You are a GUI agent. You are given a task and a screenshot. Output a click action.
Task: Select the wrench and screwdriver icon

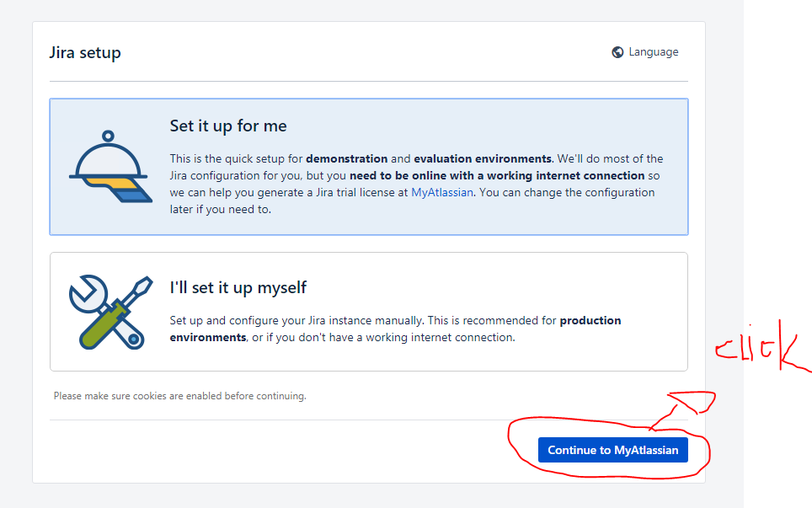pyautogui.click(x=110, y=313)
